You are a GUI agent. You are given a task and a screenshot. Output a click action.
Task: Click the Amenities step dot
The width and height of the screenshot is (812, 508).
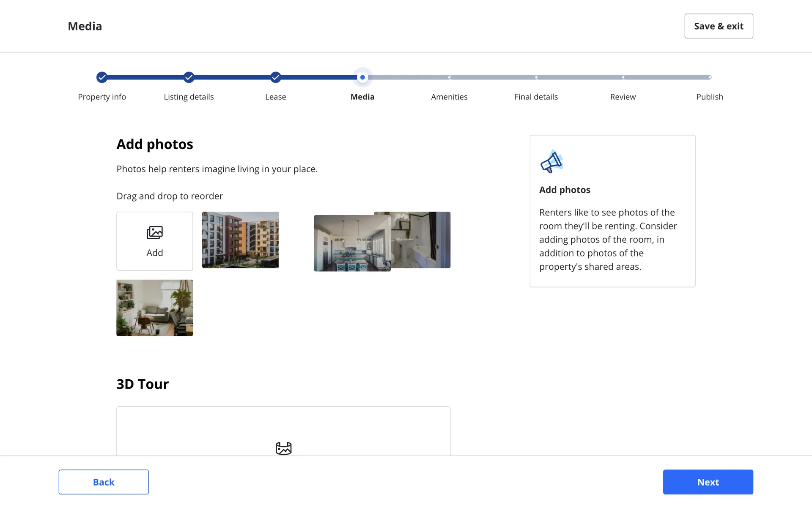(449, 77)
